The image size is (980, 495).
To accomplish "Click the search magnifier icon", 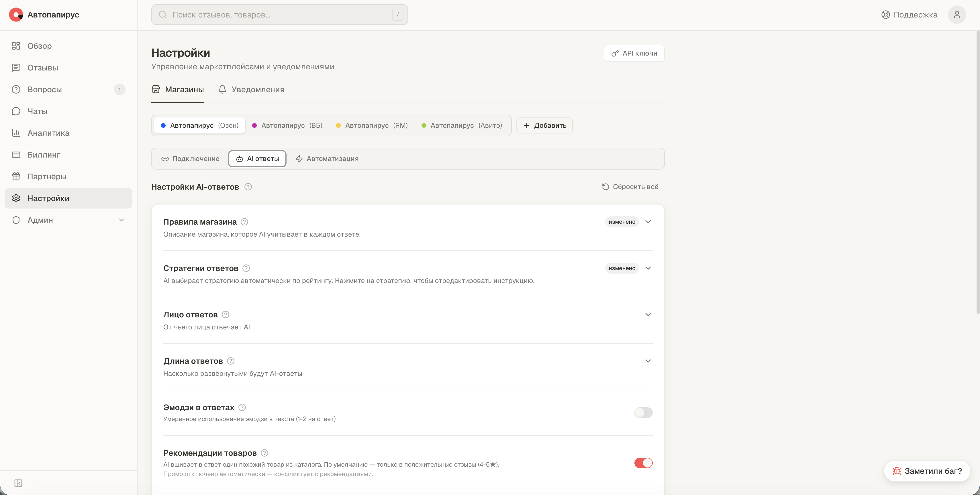I will pos(163,15).
